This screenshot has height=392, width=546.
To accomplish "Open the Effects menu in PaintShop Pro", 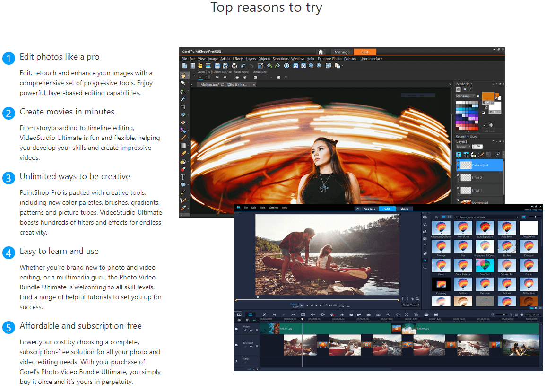I will pyautogui.click(x=238, y=59).
